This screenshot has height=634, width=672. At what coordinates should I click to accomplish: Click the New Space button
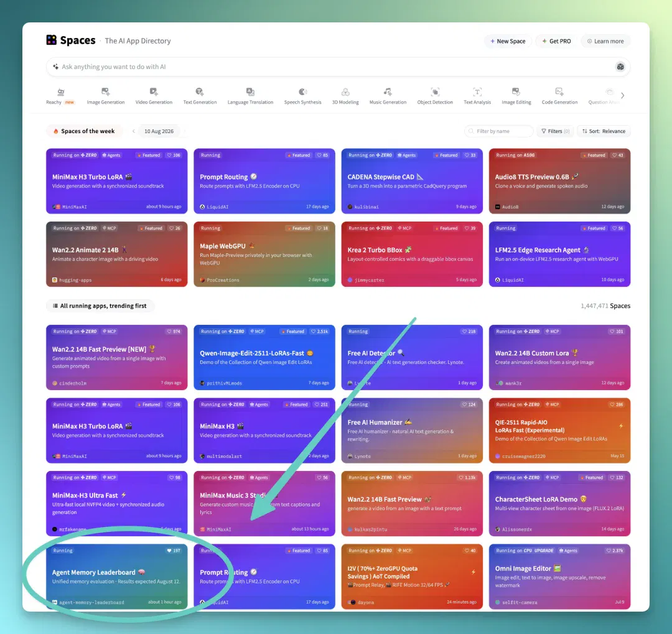[508, 41]
